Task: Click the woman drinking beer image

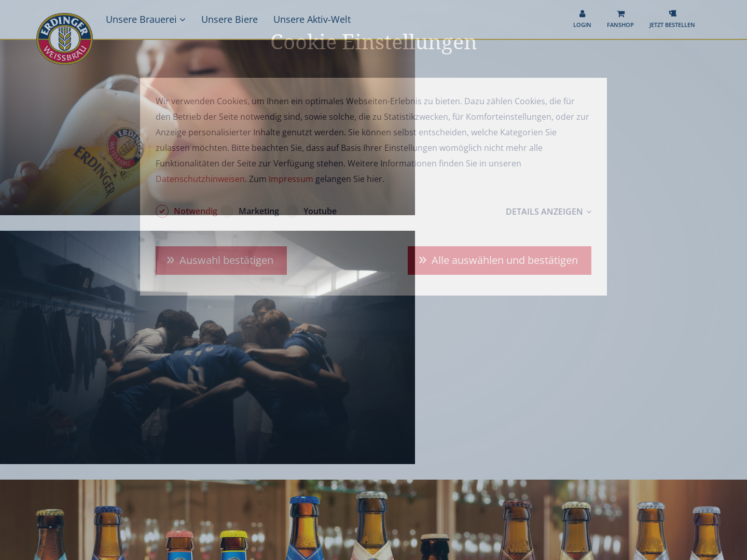Action: (208, 127)
